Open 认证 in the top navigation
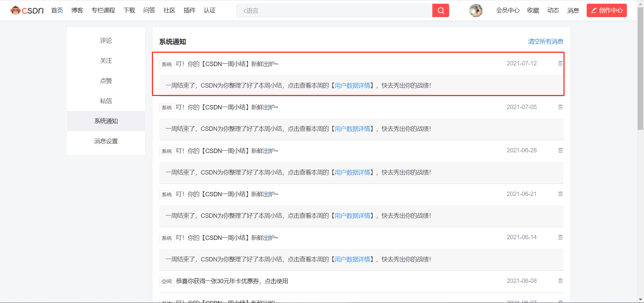The height and width of the screenshot is (303, 644). pos(210,10)
